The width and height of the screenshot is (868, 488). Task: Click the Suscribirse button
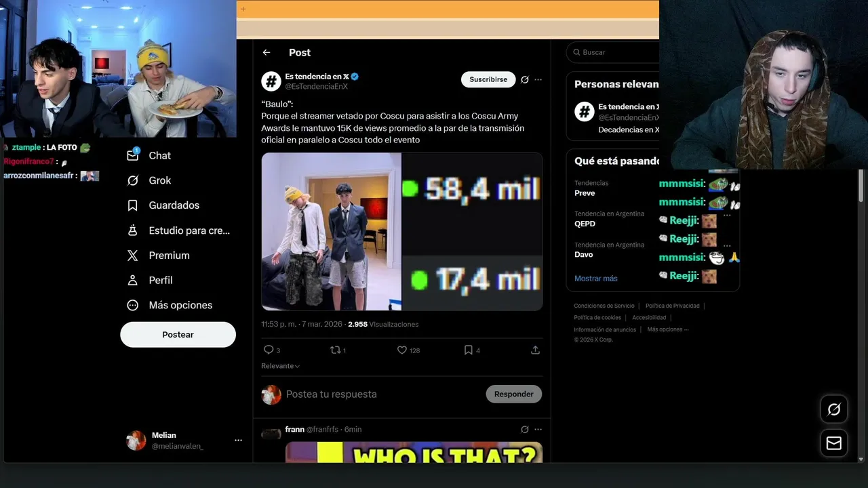coord(488,79)
